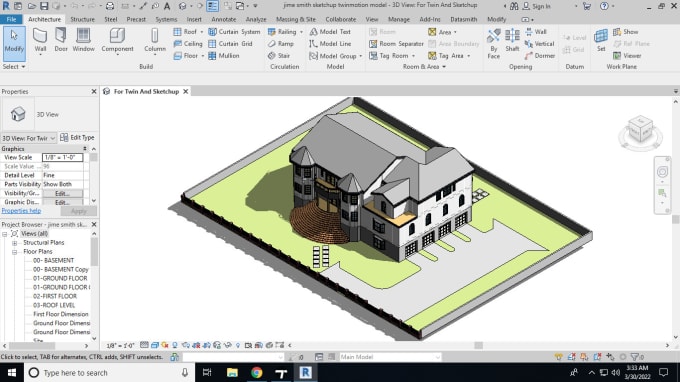Expand the Roof tool dropdown arrow
The width and height of the screenshot is (680, 382).
(x=202, y=32)
